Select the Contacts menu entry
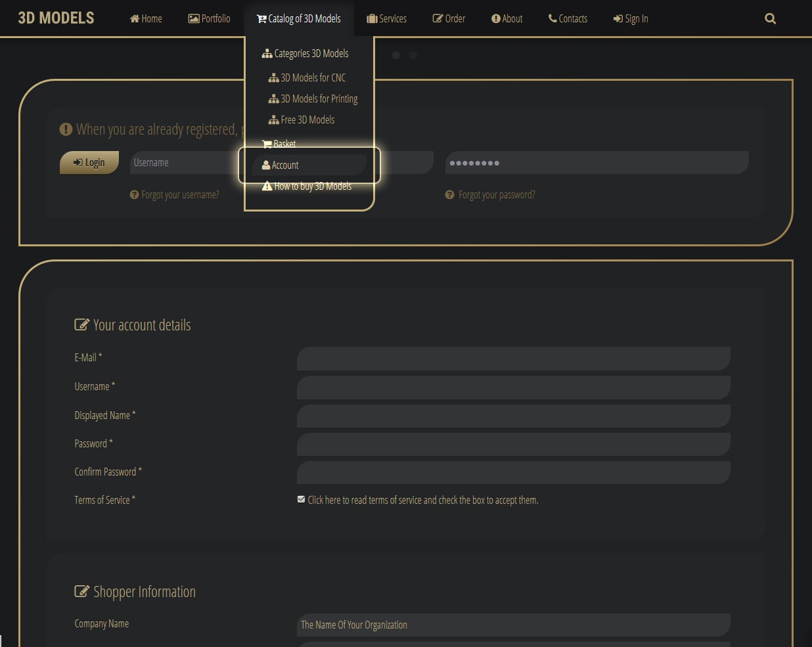The width and height of the screenshot is (812, 647). point(567,18)
